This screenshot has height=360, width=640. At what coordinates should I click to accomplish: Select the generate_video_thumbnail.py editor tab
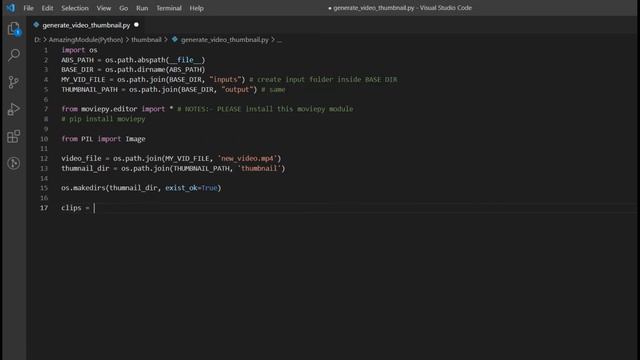[x=86, y=25]
